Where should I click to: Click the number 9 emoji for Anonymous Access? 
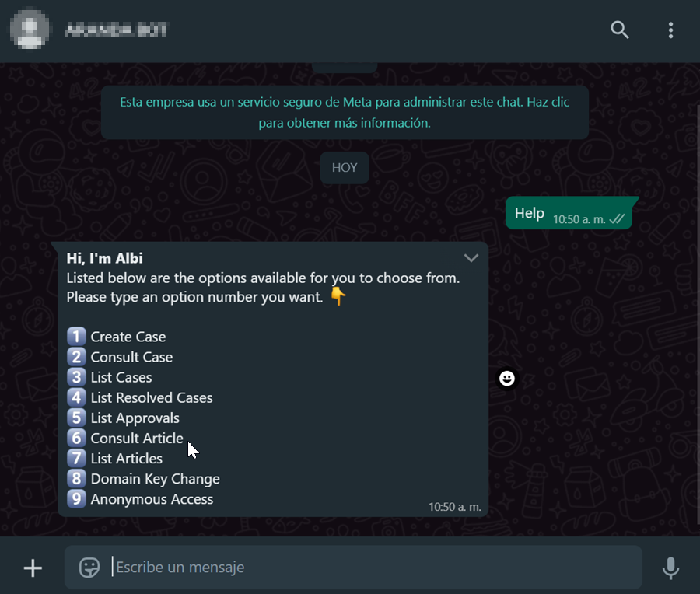pyautogui.click(x=76, y=499)
